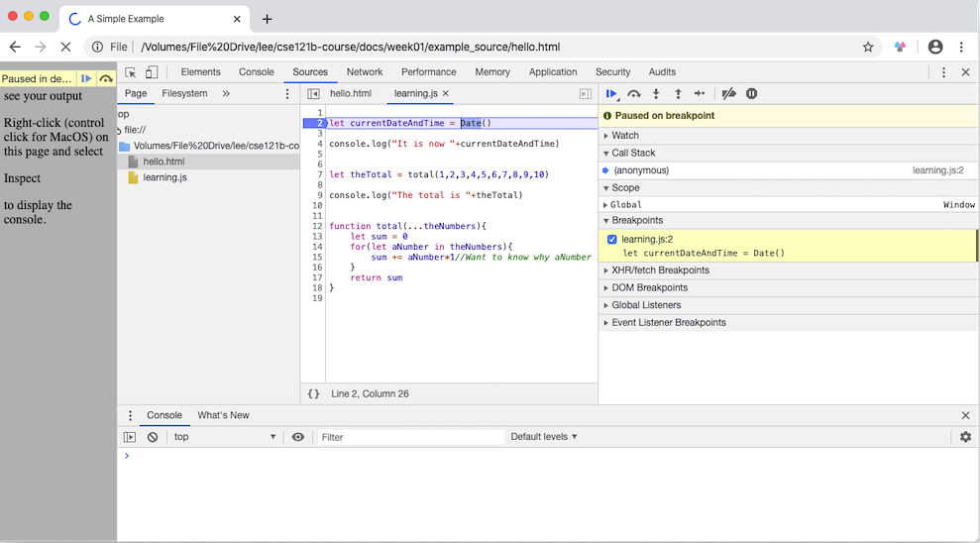
Task: Resume script execution in debugger toolbar
Action: pyautogui.click(x=611, y=94)
